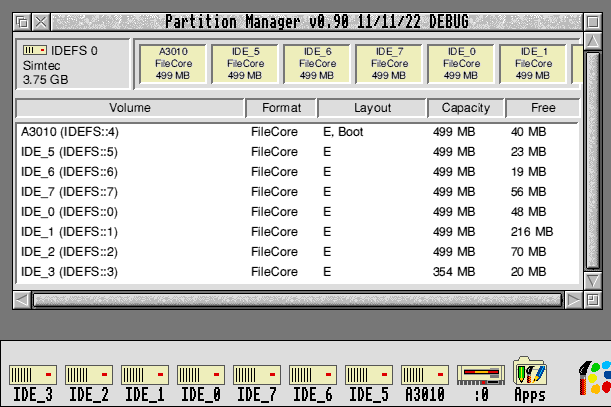Click the vertical scrollbar thumb
The width and height of the screenshot is (611, 407).
(x=593, y=161)
